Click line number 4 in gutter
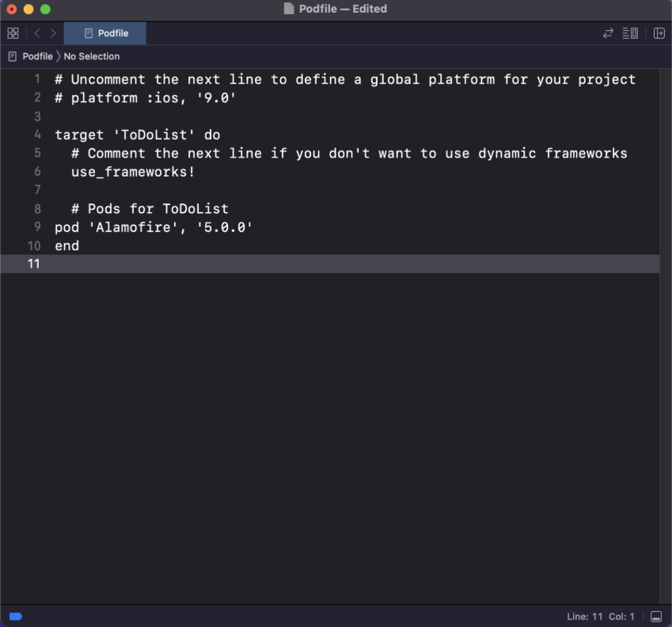Screen dimensions: 672x627 37,135
